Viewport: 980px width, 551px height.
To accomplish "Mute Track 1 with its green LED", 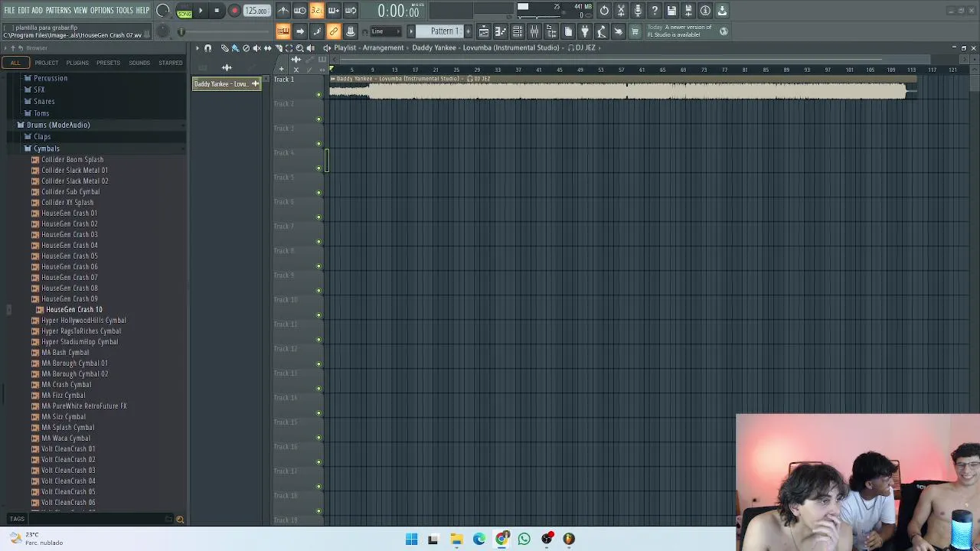I will (x=318, y=95).
